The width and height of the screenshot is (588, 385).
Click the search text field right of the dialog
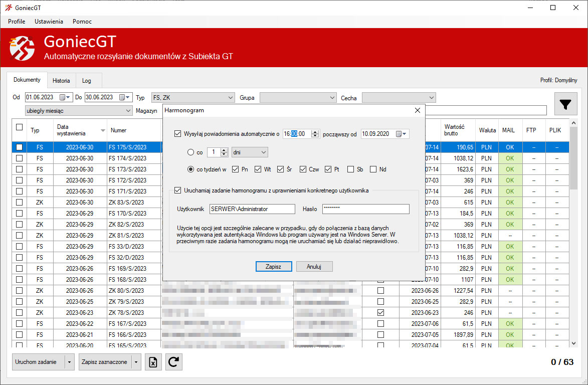486,110
